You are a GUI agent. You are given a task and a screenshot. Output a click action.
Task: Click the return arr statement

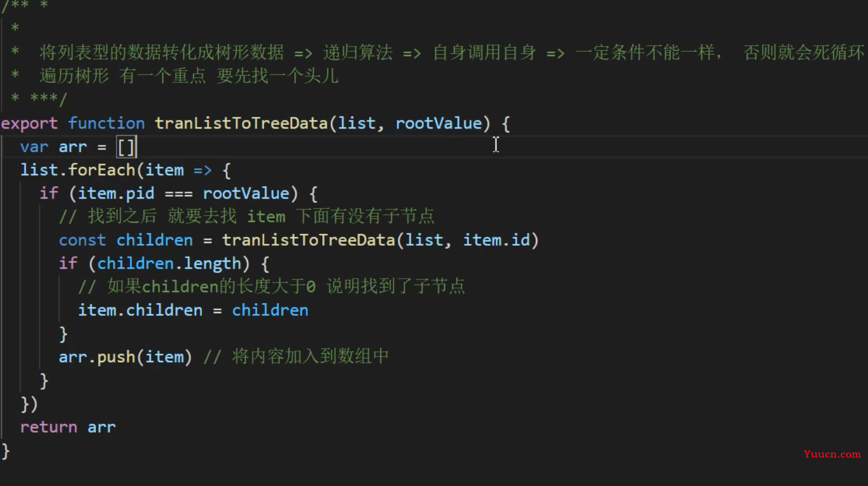click(x=68, y=427)
